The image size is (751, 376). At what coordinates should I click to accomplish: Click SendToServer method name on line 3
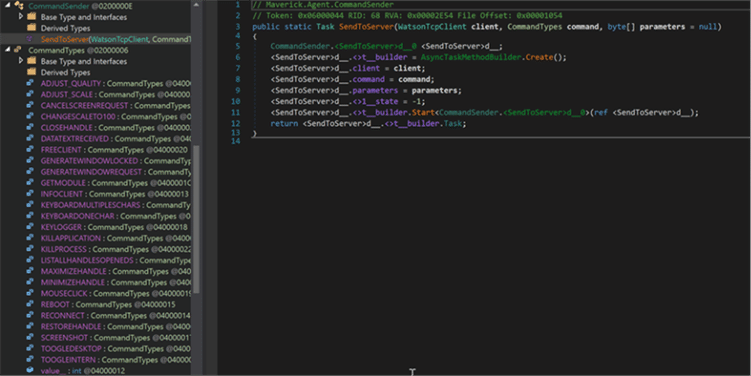[x=366, y=26]
